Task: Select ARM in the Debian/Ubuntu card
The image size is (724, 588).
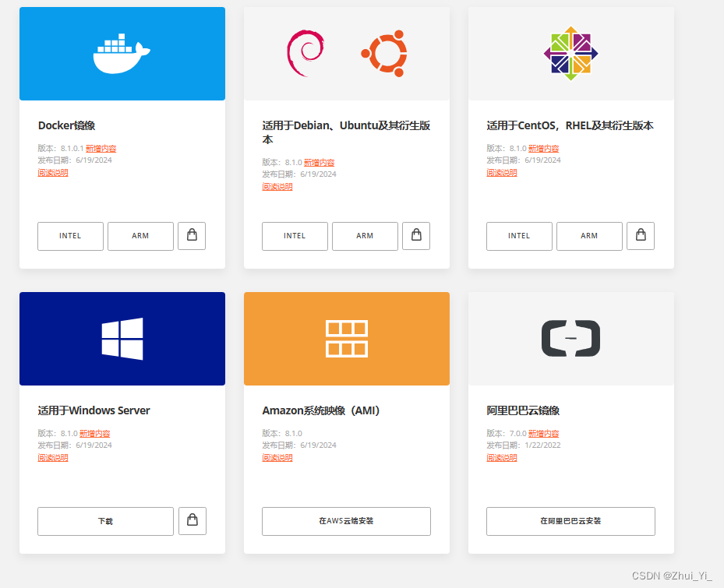Action: tap(366, 236)
